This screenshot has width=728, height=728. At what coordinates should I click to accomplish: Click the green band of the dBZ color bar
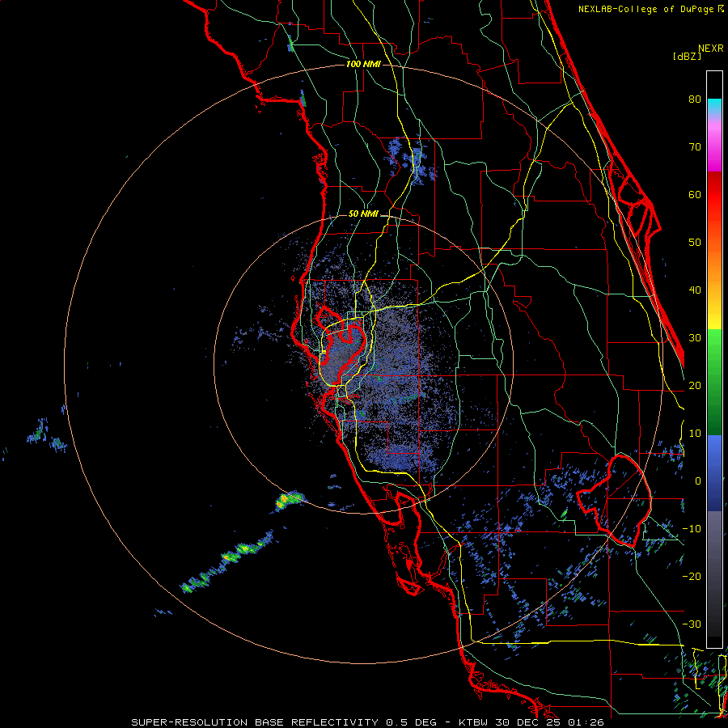click(714, 382)
